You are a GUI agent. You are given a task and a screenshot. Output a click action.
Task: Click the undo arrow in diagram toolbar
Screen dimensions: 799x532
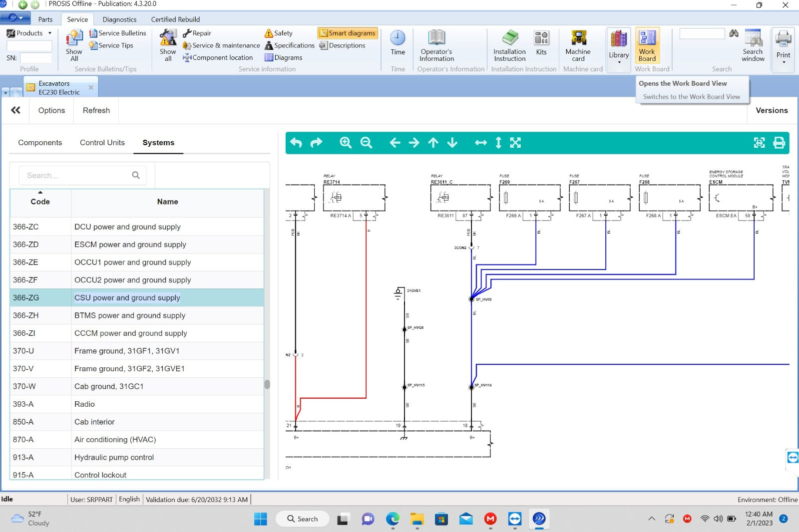pyautogui.click(x=296, y=143)
